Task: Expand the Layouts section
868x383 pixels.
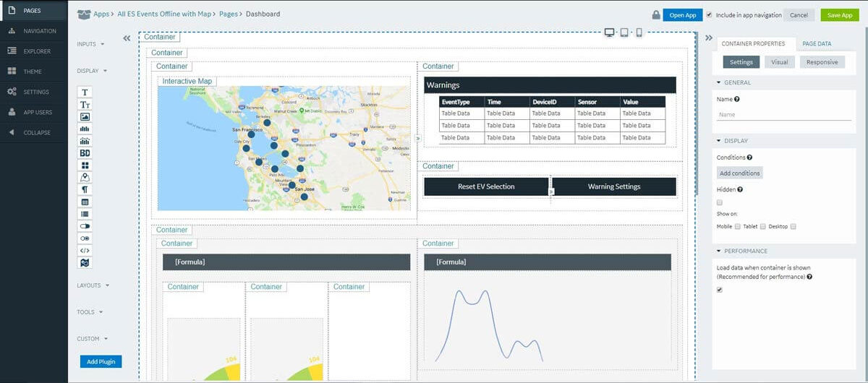Action: 93,285
